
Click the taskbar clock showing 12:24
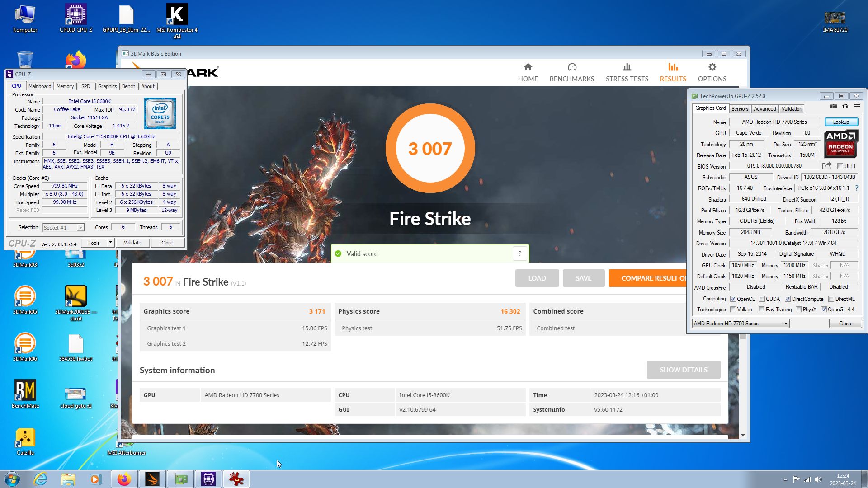[x=843, y=479]
